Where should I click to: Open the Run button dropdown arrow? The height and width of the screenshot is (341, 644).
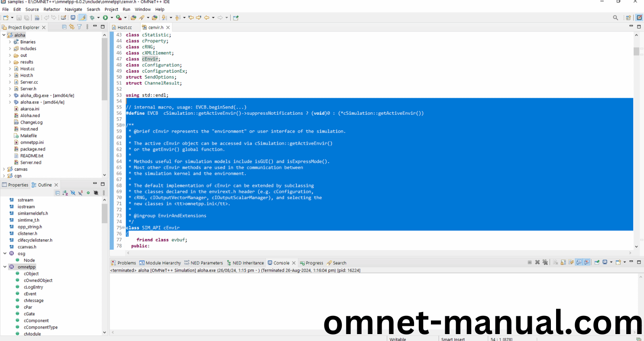111,18
